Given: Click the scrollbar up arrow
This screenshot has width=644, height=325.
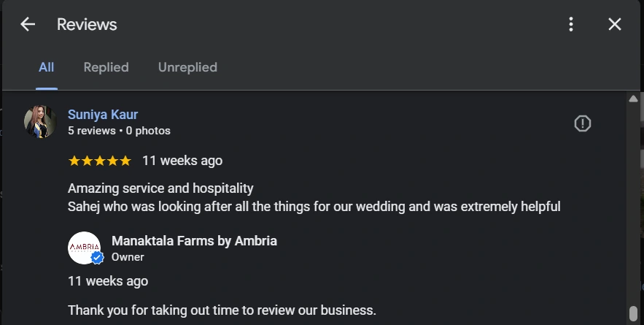Looking at the screenshot, I should pos(633,99).
